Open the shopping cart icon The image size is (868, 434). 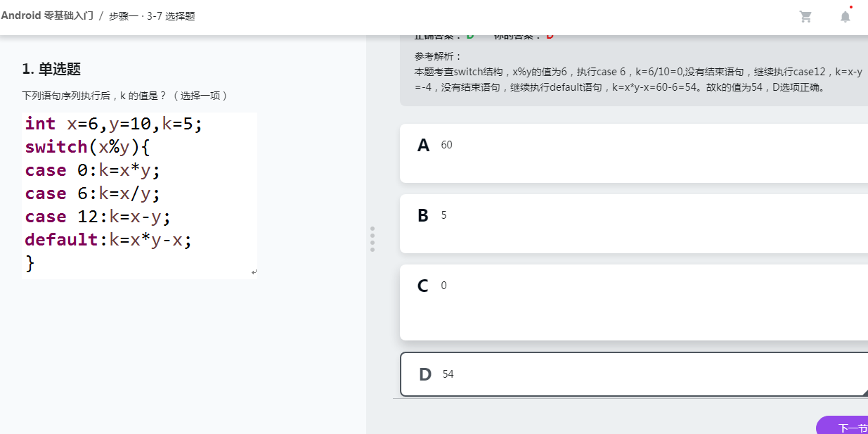[x=806, y=17]
